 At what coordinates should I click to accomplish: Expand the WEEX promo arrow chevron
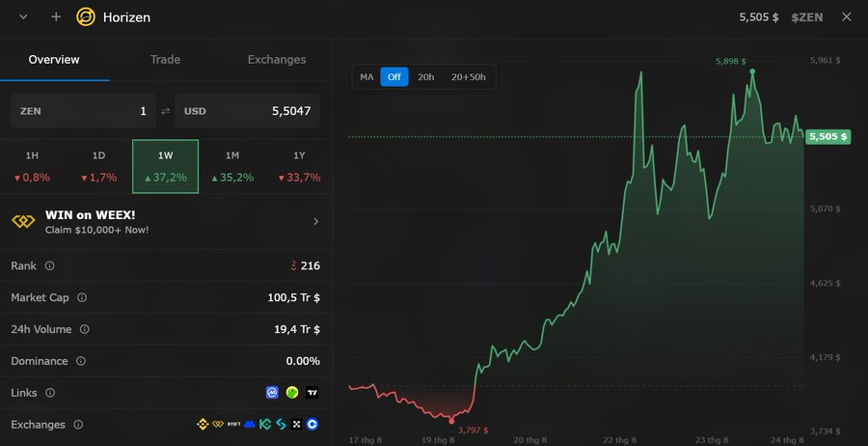pos(316,222)
